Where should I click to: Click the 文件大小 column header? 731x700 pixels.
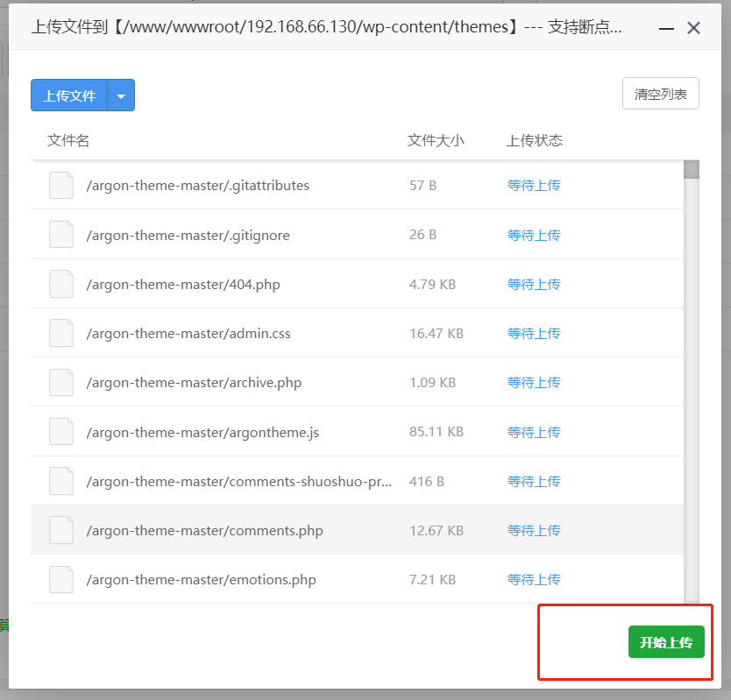pos(436,140)
